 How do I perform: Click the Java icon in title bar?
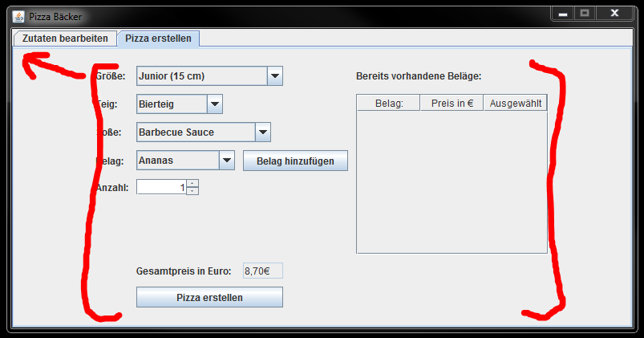coord(18,16)
